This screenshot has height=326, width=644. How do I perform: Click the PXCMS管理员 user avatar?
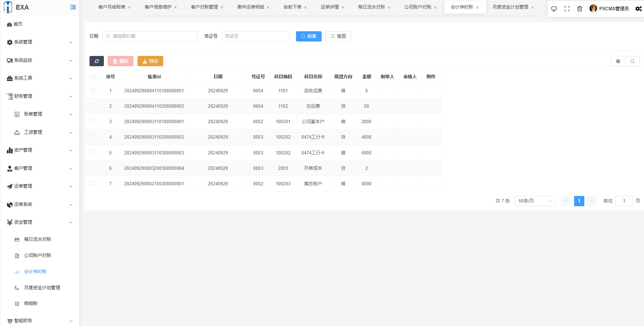(593, 9)
